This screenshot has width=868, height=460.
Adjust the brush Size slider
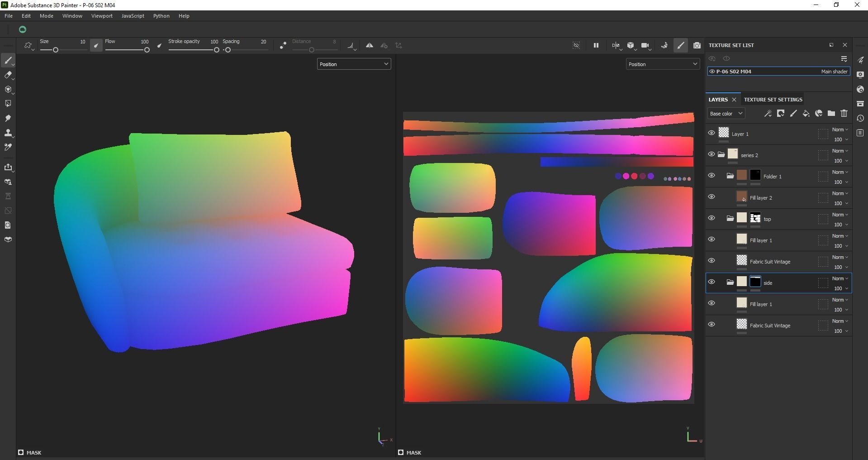tap(63, 50)
